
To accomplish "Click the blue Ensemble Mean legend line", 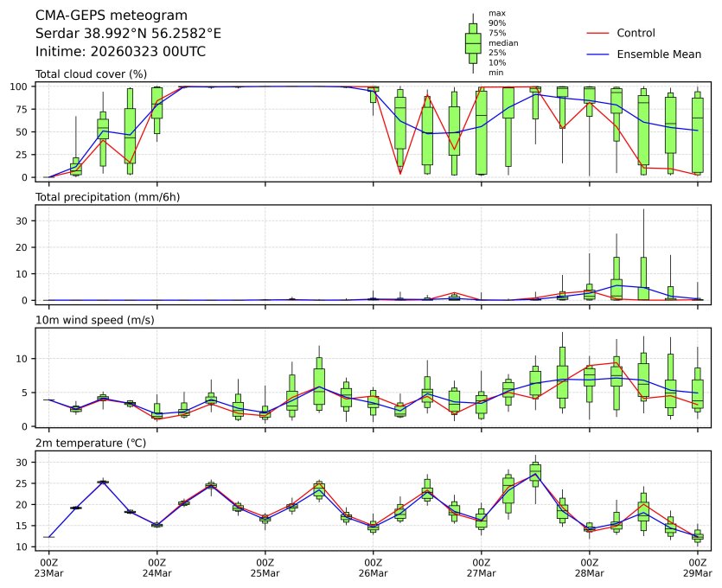I will coord(598,54).
